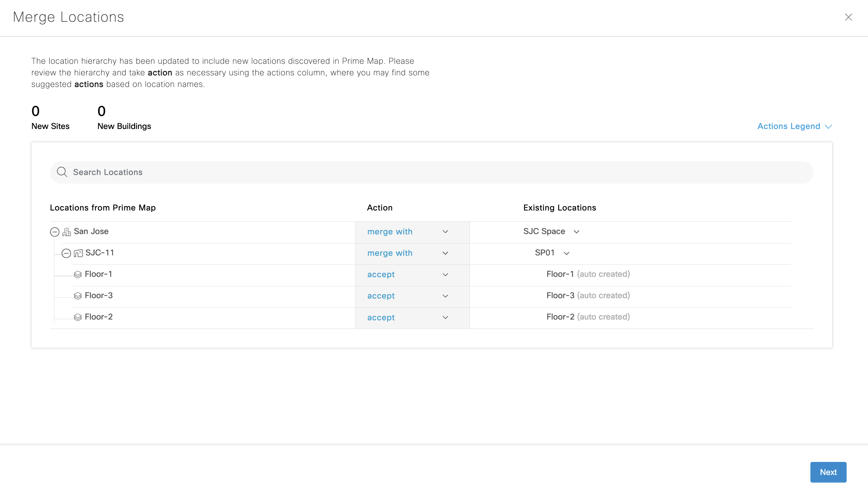Viewport: 868px width, 492px height.
Task: Open accept dropdown for Floor-1
Action: pyautogui.click(x=445, y=275)
